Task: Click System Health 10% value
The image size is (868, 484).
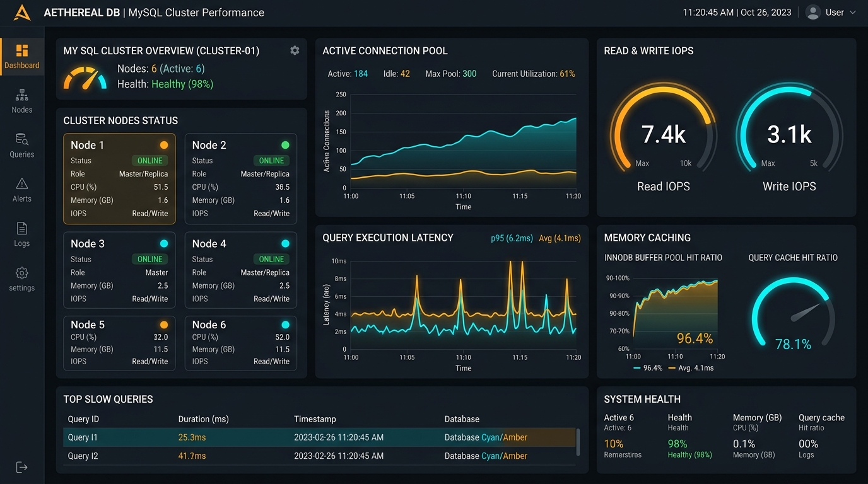Action: [x=614, y=444]
